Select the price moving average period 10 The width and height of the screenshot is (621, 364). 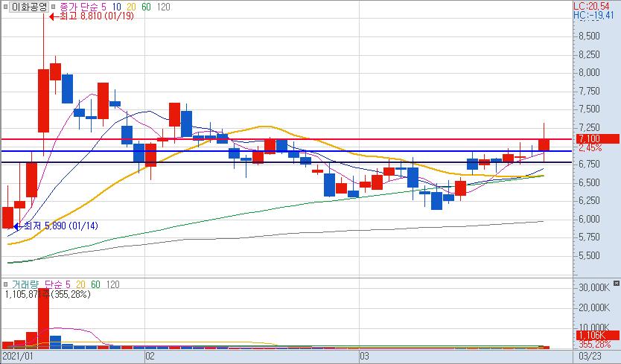point(116,7)
